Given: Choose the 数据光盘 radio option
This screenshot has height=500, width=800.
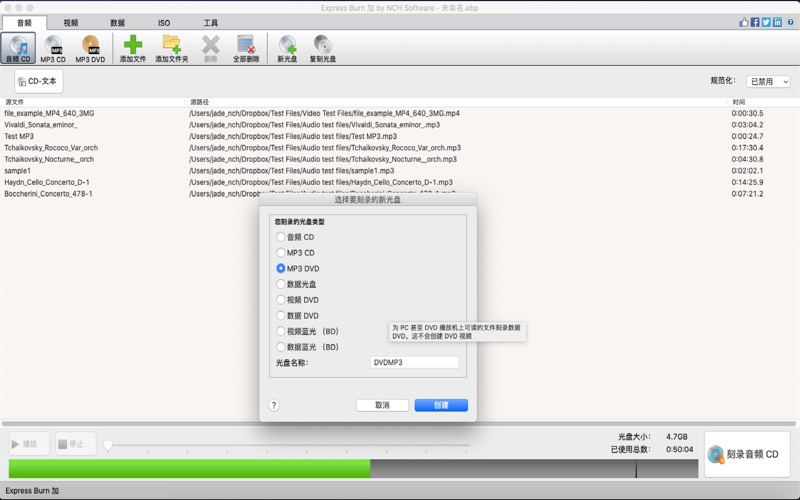Looking at the screenshot, I should [x=281, y=284].
